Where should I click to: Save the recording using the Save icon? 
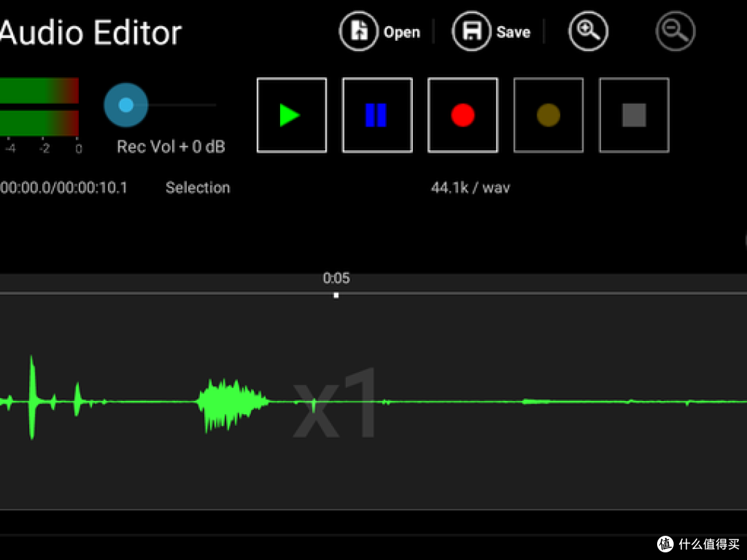471,31
